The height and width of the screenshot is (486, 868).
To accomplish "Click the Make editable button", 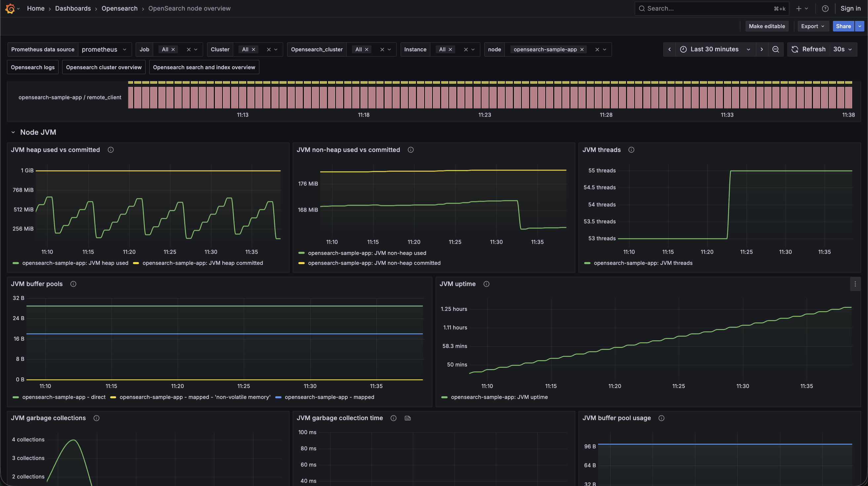I will click(x=766, y=26).
